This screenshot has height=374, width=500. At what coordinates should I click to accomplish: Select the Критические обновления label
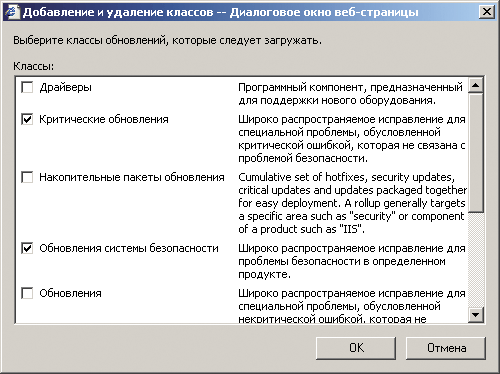click(x=104, y=119)
